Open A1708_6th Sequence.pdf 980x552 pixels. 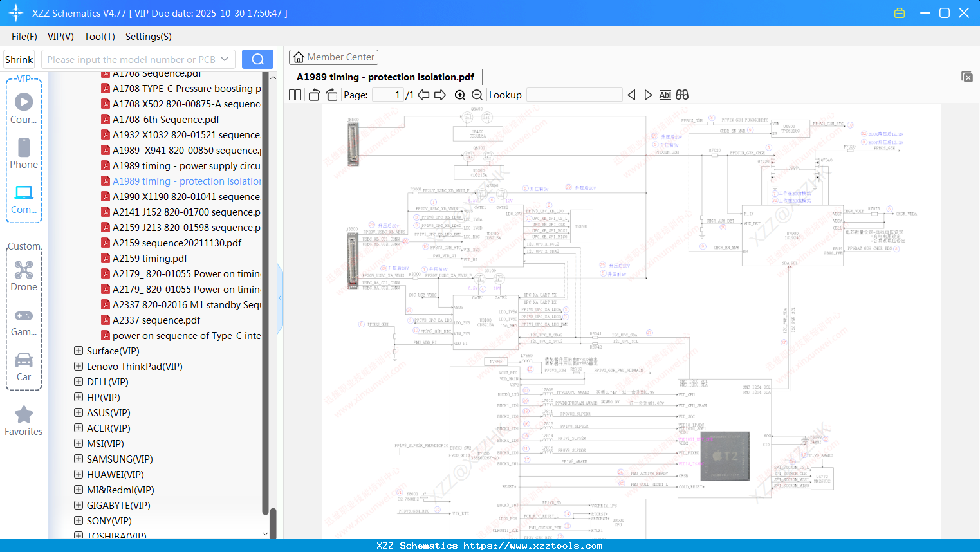166,120
